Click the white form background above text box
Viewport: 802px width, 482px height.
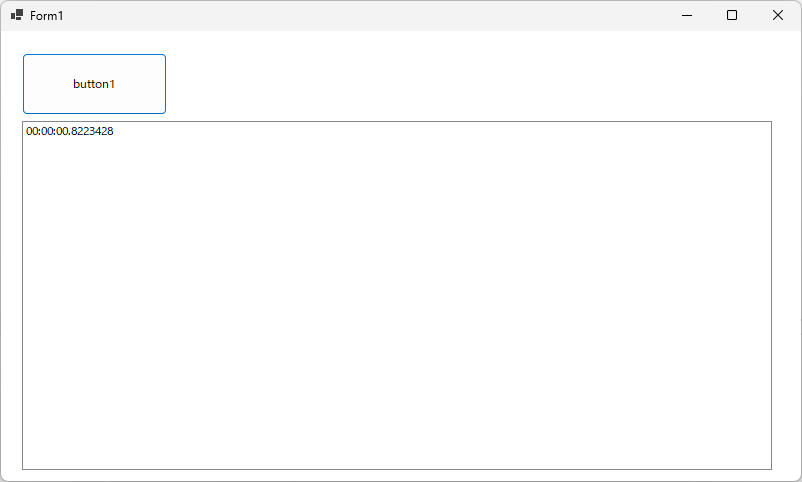coord(460,77)
